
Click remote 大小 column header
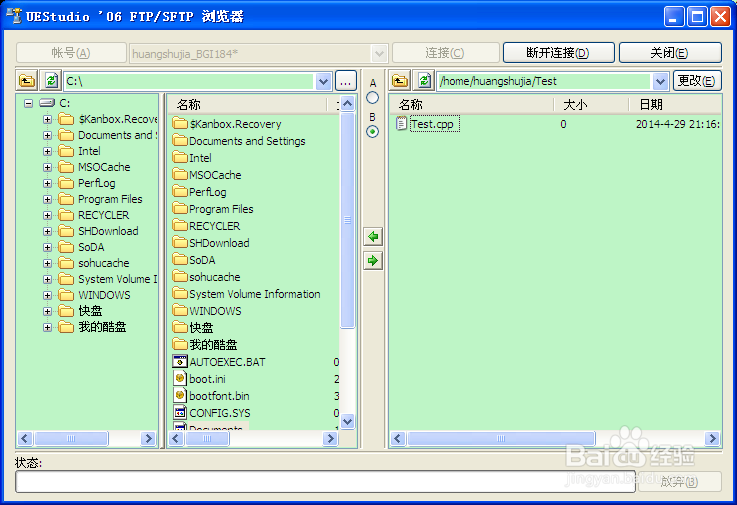point(591,104)
